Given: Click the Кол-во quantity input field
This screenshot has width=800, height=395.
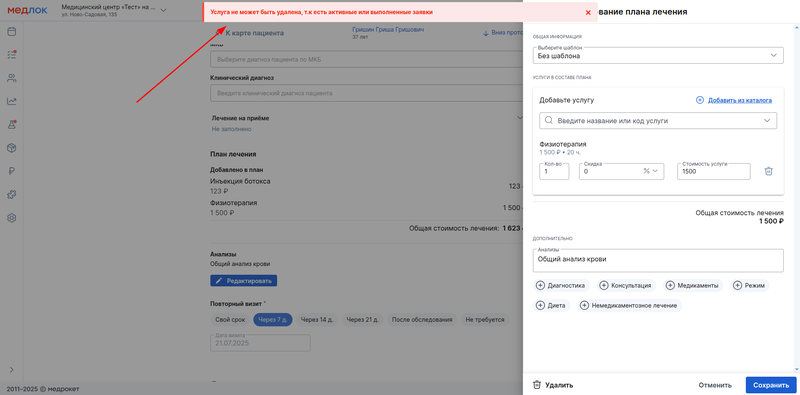Looking at the screenshot, I should (554, 171).
